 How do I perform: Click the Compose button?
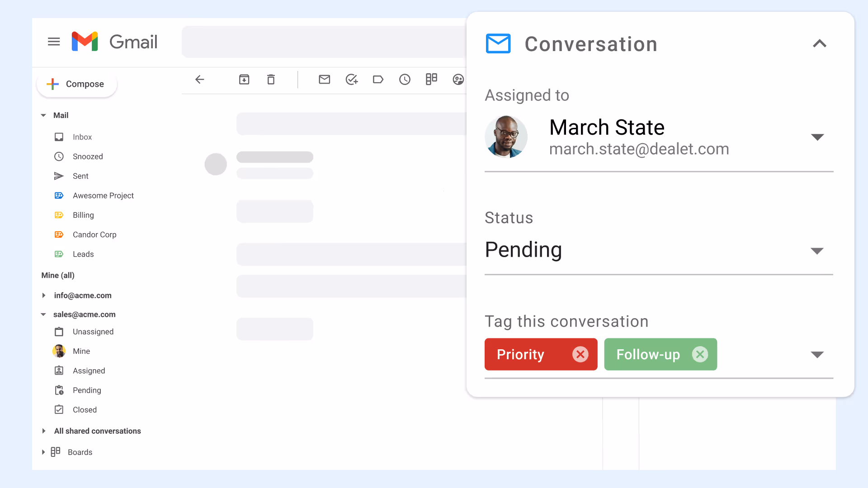tap(77, 84)
